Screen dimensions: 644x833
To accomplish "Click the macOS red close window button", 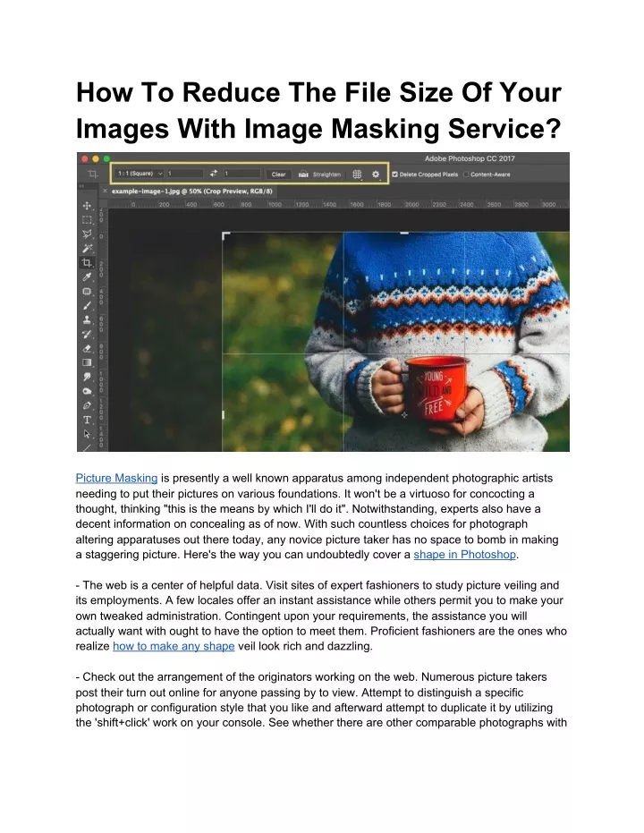I will (x=84, y=159).
